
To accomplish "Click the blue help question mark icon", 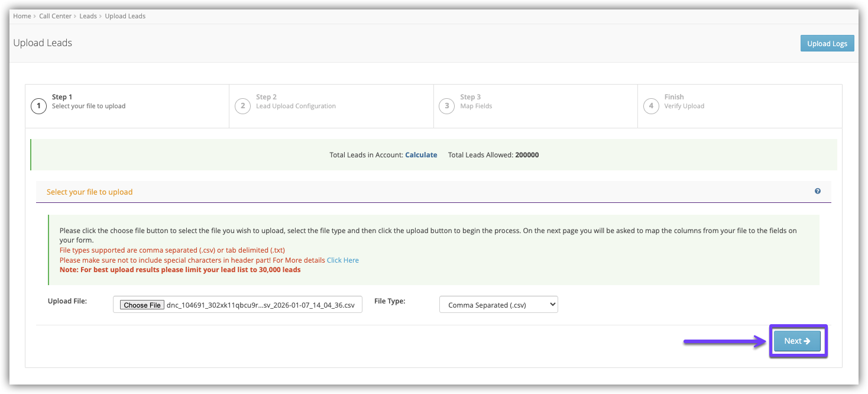I will pos(817,191).
